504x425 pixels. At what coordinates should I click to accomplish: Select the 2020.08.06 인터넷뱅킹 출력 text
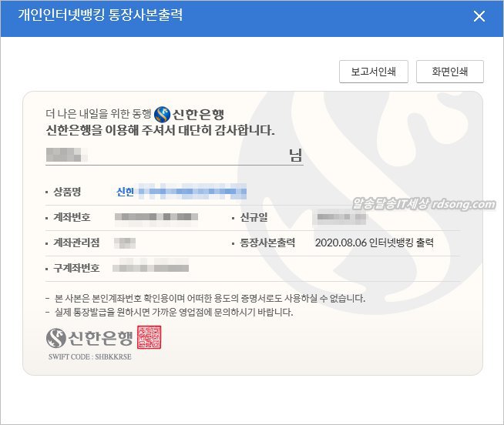(375, 243)
